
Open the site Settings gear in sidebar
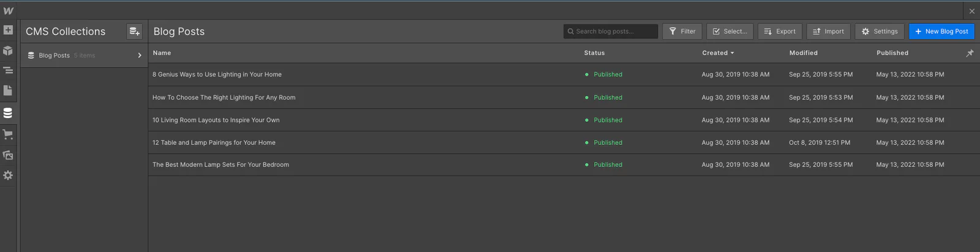(8, 176)
